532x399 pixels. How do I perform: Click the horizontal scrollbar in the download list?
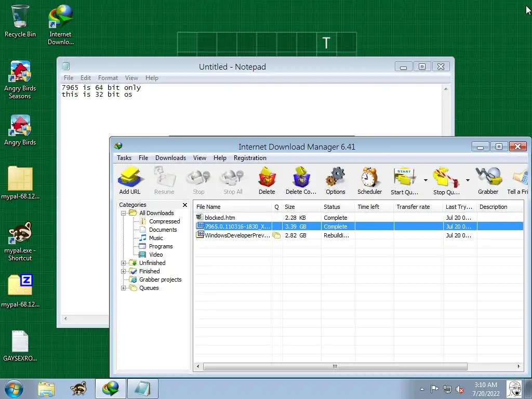335,366
